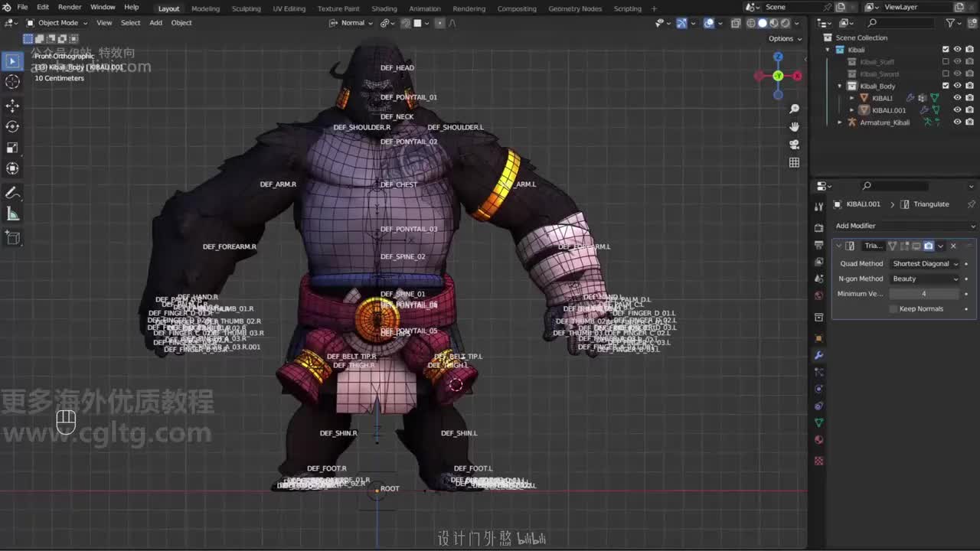Viewport: 980px width, 551px height.
Task: Open the Edit menu
Action: [43, 8]
